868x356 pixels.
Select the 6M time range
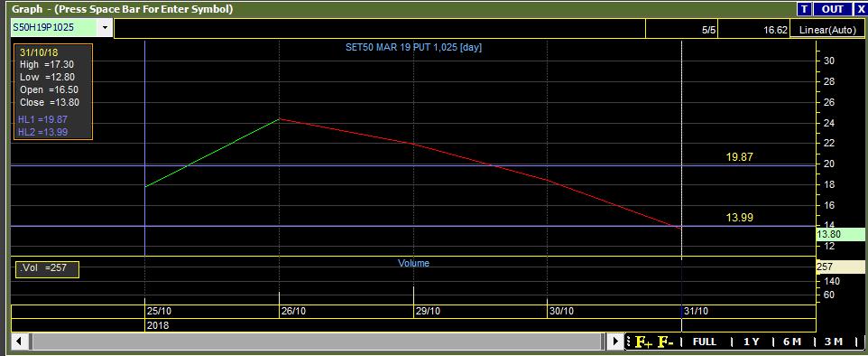[792, 342]
